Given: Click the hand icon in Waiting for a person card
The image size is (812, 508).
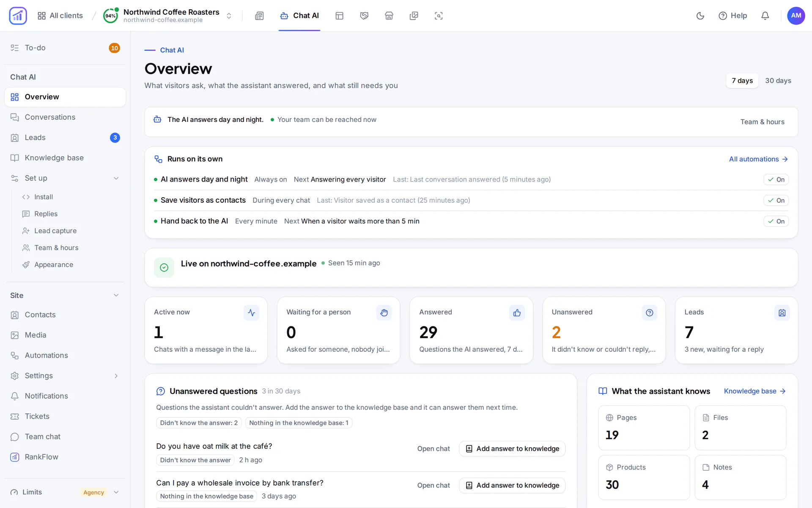Looking at the screenshot, I should (384, 313).
